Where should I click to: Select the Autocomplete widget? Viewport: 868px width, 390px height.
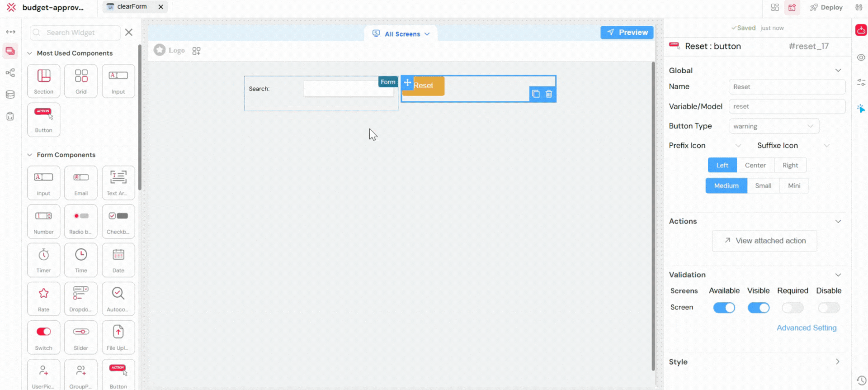[x=118, y=298]
